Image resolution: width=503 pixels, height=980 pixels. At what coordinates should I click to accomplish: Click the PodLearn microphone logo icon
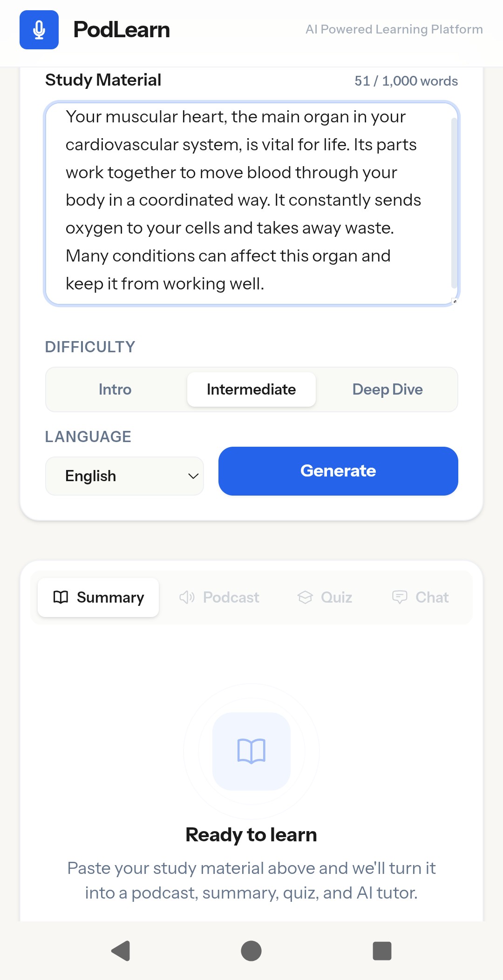click(x=39, y=30)
